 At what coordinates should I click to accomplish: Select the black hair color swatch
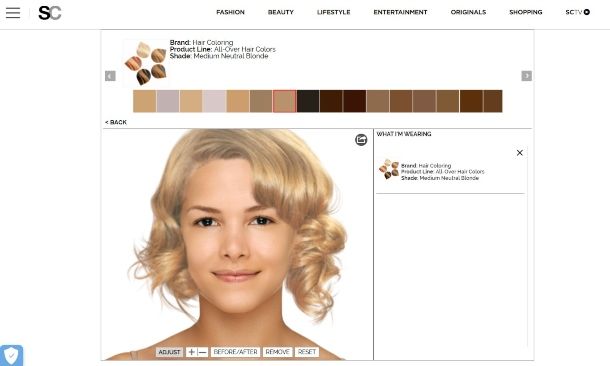click(x=308, y=101)
